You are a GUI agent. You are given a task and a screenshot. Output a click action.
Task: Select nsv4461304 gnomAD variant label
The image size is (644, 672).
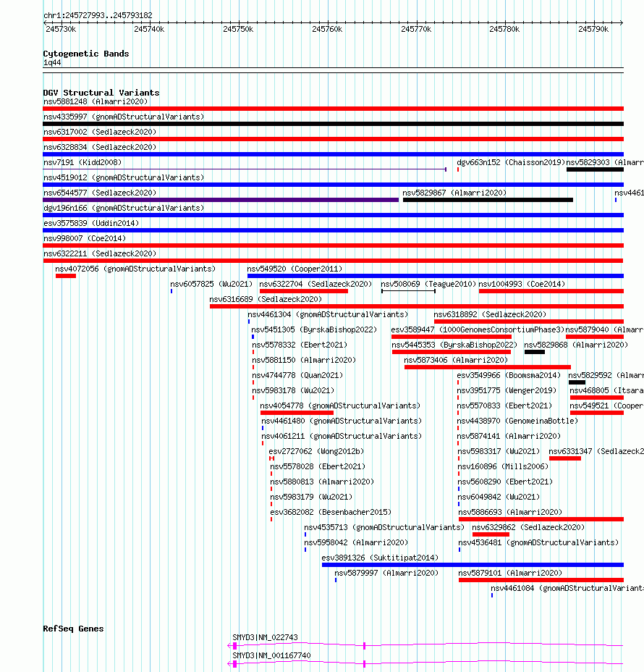(328, 314)
